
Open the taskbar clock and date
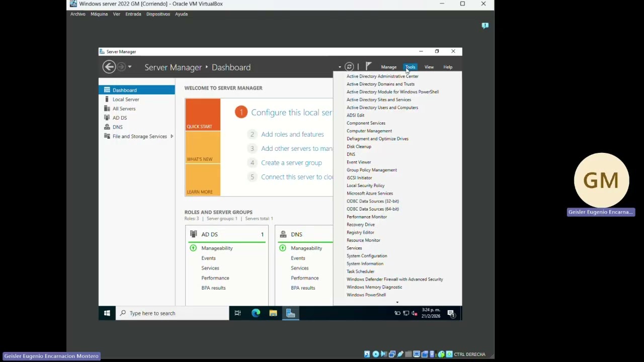coord(431,313)
